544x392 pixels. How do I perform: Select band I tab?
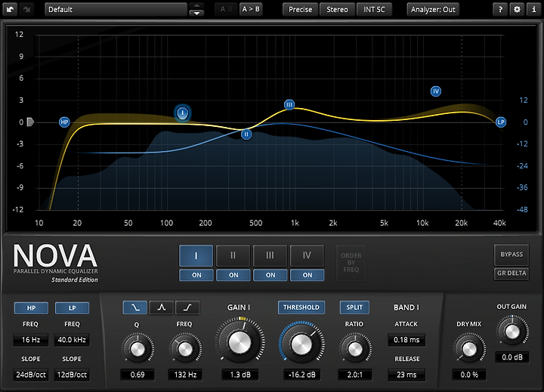196,255
